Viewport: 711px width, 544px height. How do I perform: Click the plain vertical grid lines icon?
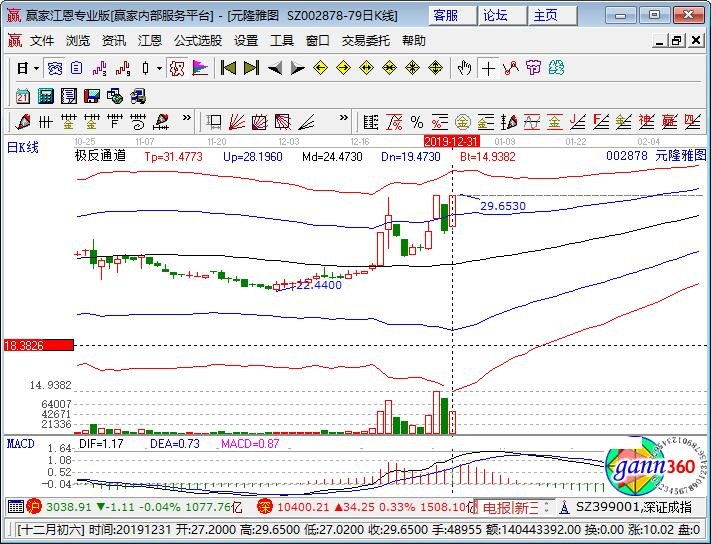point(45,122)
